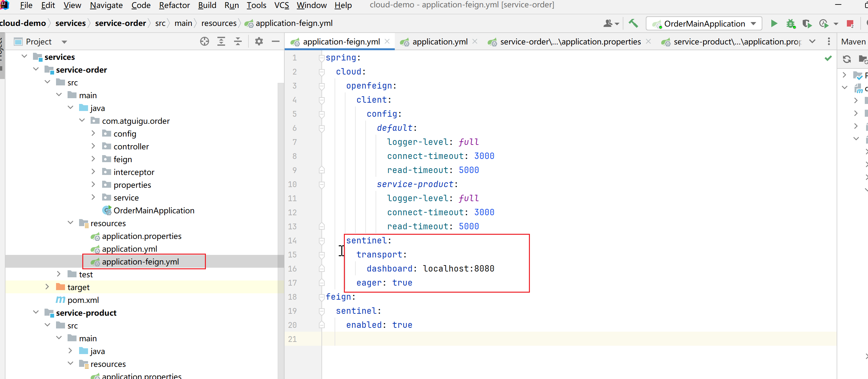Toggle fold marker on line 14 sentinel
Screen dimensions: 868x379
[x=321, y=241]
